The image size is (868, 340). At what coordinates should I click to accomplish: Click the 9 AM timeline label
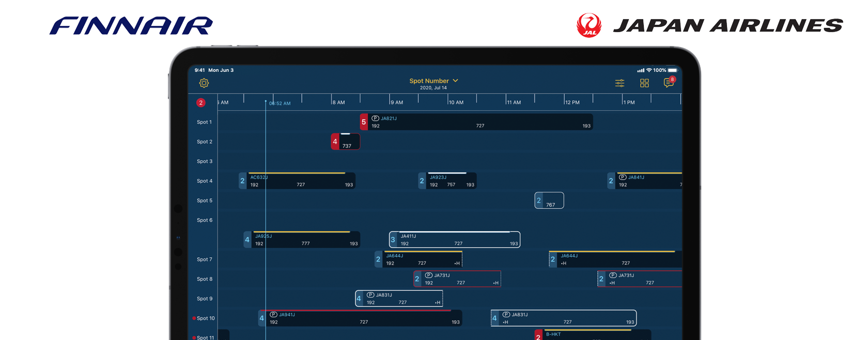coord(397,103)
